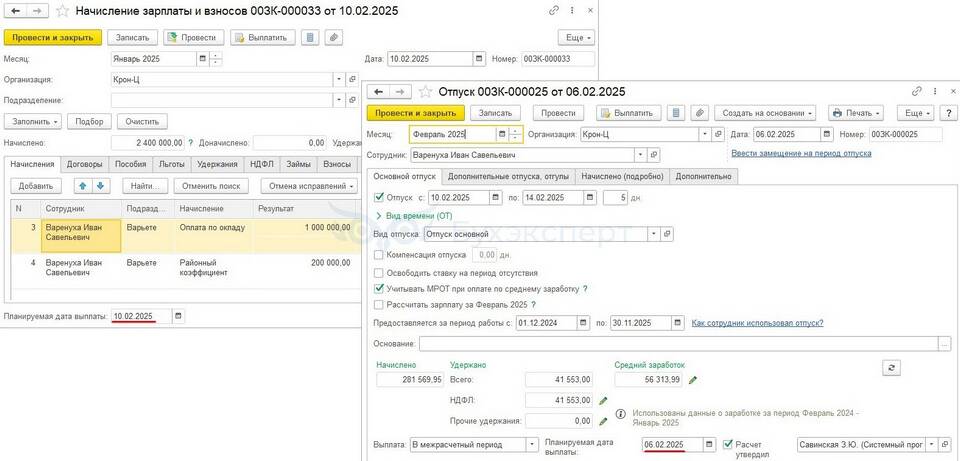This screenshot has height=461, width=960.
Task: Click the green pencil next to Средний заработок
Action: 693,380
